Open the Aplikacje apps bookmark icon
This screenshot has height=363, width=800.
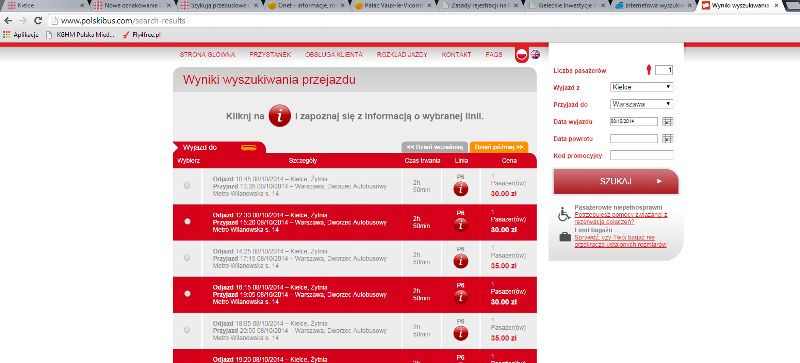[x=7, y=35]
